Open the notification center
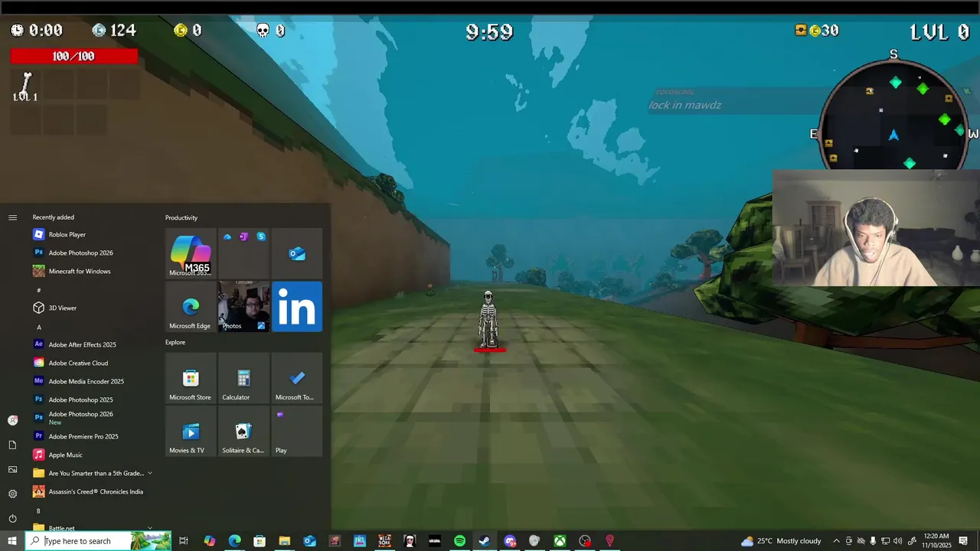The image size is (980, 551). click(x=963, y=541)
